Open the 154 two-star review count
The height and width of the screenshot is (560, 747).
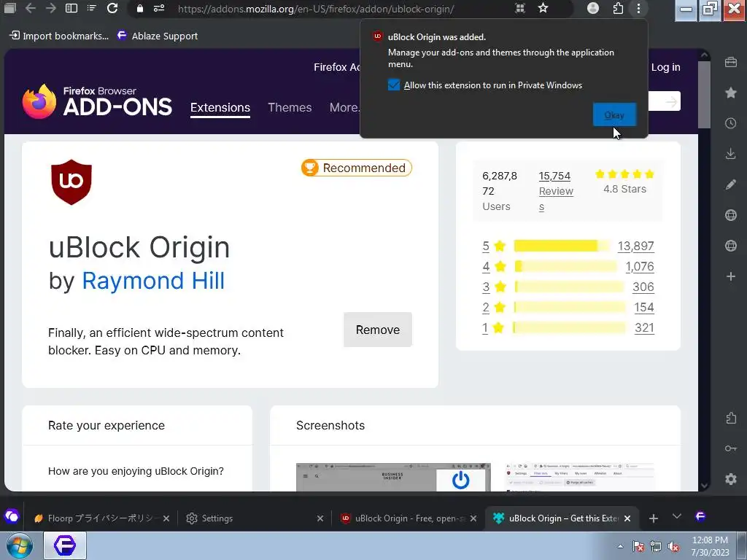[x=643, y=307]
